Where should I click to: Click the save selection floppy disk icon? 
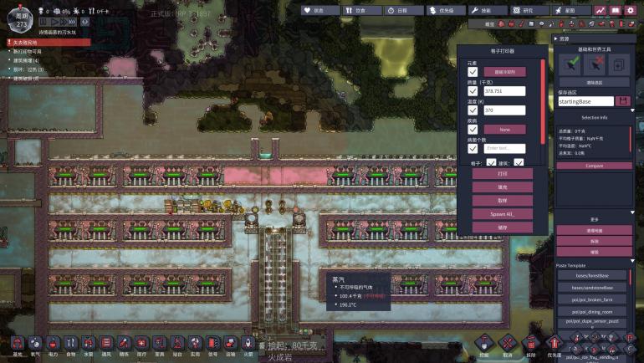622,101
